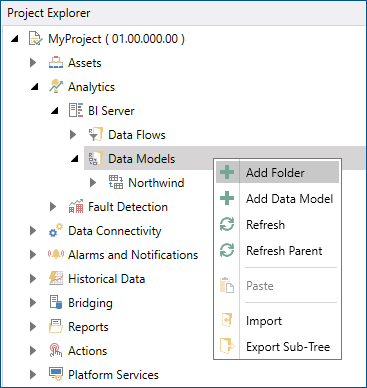This screenshot has width=367, height=388.
Task: Select the Northwind tree label
Action: click(156, 183)
